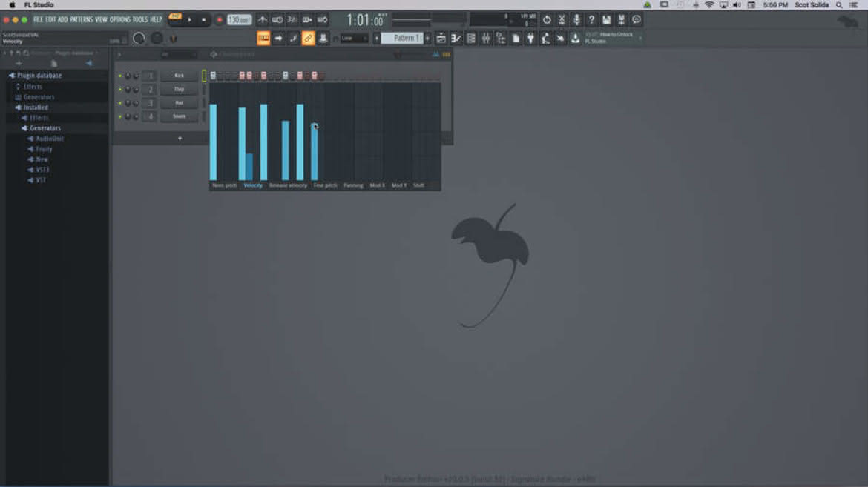868x487 pixels.
Task: Toggle the orange link multilink controllers icon
Action: 309,39
